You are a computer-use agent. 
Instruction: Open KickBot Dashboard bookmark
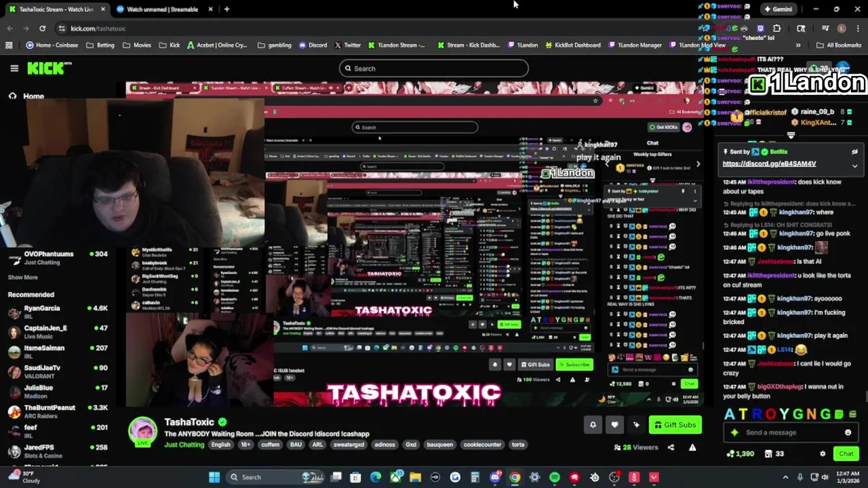tap(572, 45)
